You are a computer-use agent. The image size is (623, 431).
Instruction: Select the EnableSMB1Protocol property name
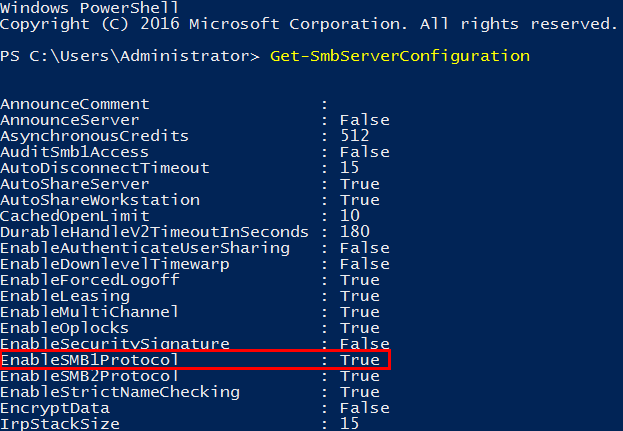point(90,360)
